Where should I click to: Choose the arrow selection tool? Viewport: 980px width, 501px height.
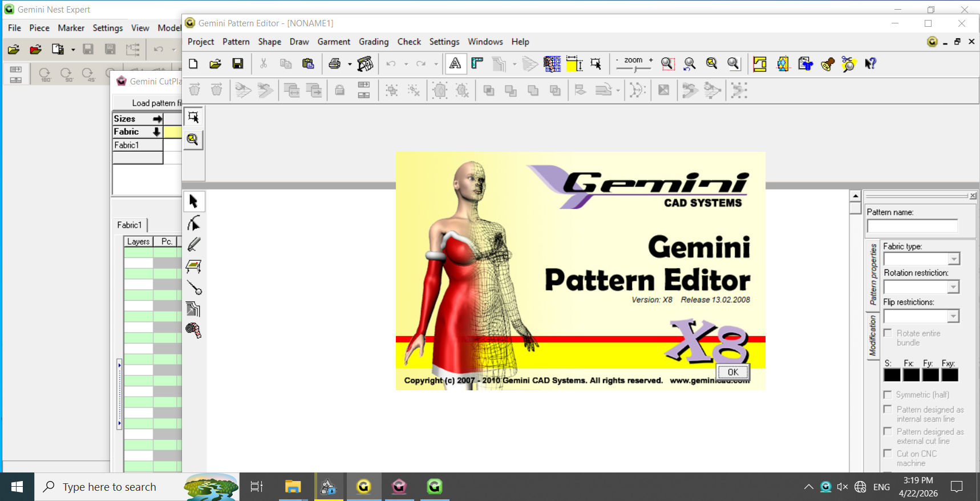(x=193, y=201)
